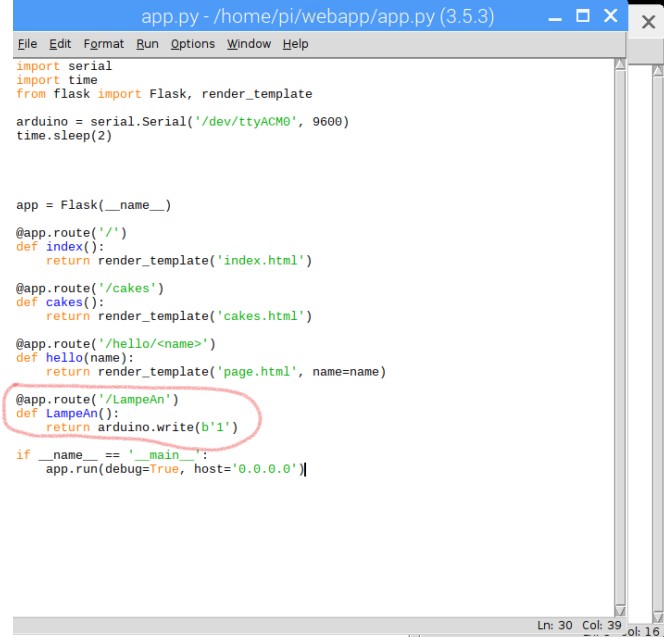The height and width of the screenshot is (637, 664).
Task: Minimize the app.py editor window
Action: 555,17
